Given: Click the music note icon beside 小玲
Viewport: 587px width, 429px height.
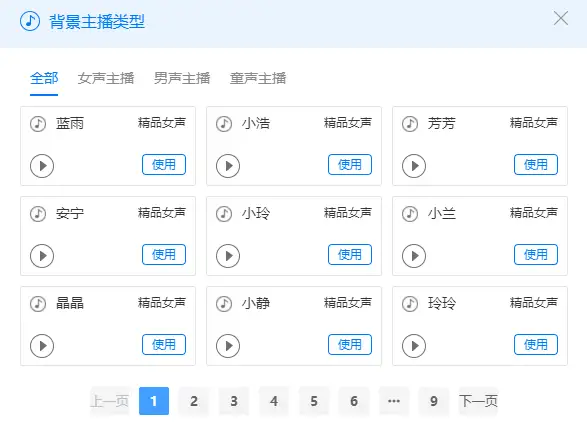Looking at the screenshot, I should (x=224, y=214).
